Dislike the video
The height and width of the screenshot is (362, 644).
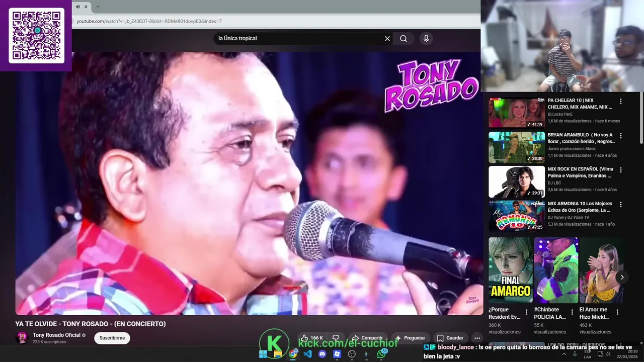[x=336, y=338]
